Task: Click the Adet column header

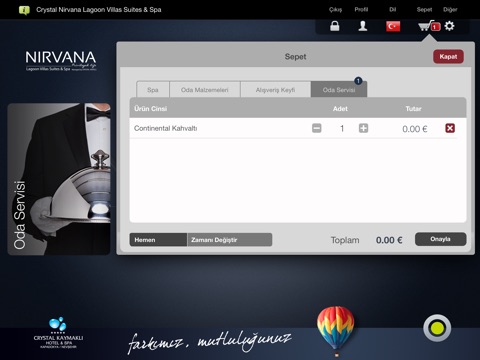Action: click(340, 109)
